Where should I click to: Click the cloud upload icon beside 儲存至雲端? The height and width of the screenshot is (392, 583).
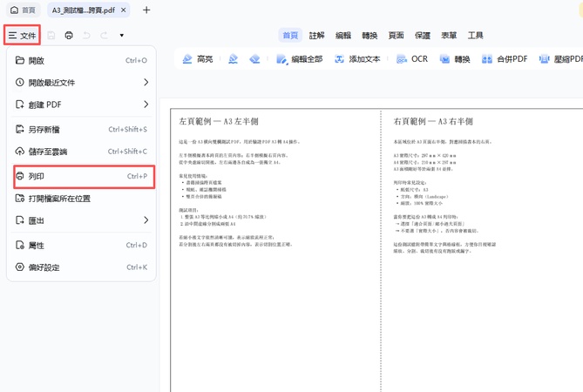(x=20, y=152)
